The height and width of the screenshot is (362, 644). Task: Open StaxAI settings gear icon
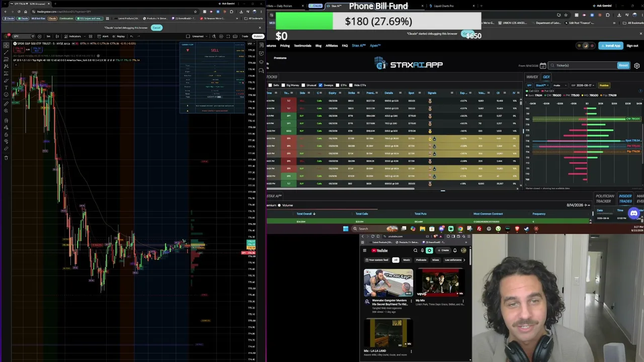[636, 65]
